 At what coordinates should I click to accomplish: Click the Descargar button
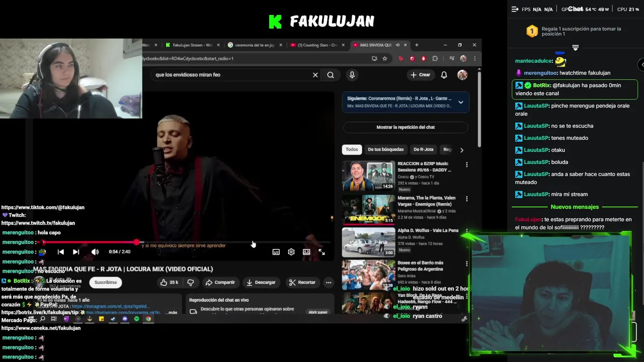261,283
